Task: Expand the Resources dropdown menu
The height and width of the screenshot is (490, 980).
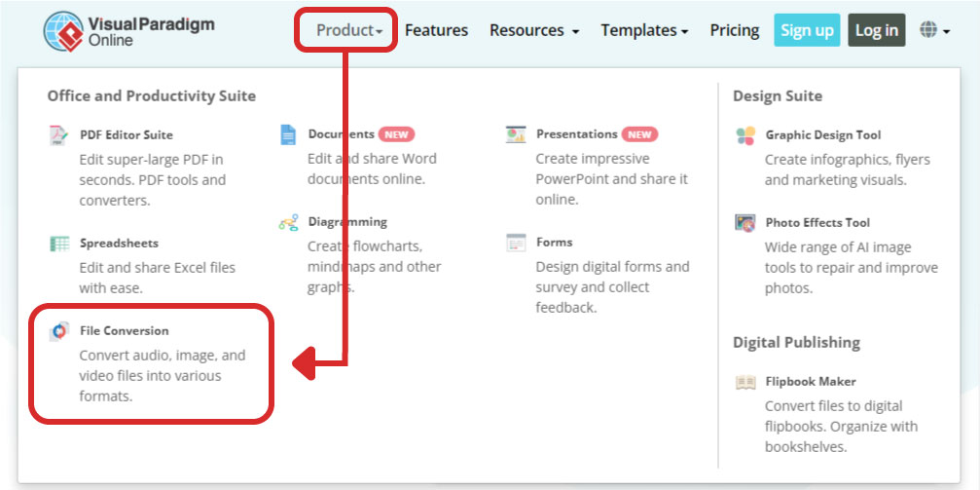Action: [533, 30]
